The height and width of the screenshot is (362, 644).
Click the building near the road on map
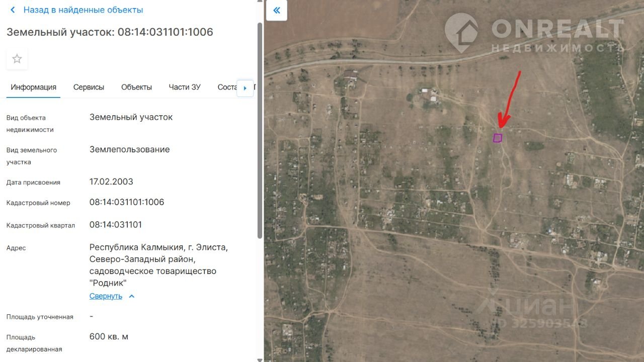click(351, 76)
